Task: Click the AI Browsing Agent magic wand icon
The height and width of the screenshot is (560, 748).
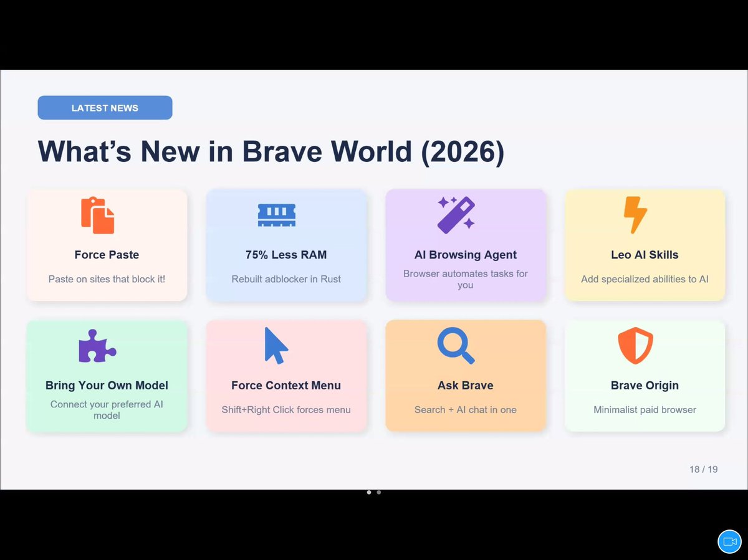Action: point(456,215)
